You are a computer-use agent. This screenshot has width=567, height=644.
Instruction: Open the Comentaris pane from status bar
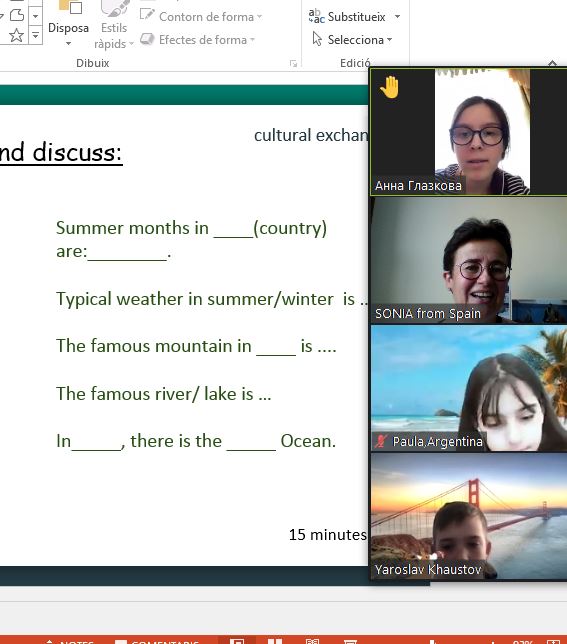coord(157,641)
